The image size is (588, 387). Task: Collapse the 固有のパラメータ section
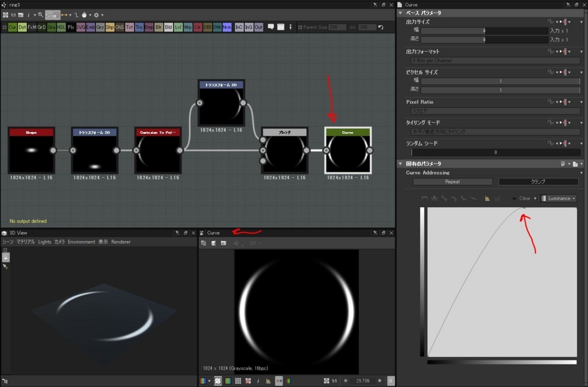tap(400, 164)
